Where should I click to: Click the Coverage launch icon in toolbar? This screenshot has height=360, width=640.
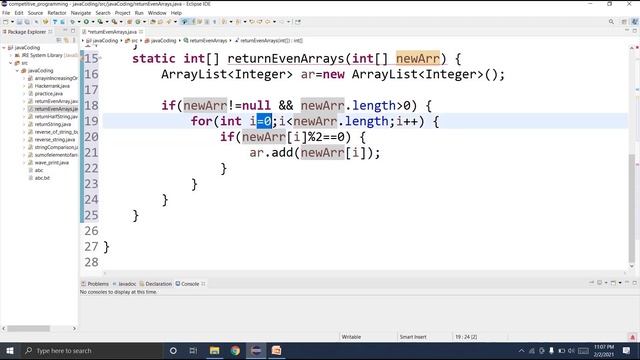click(x=100, y=22)
